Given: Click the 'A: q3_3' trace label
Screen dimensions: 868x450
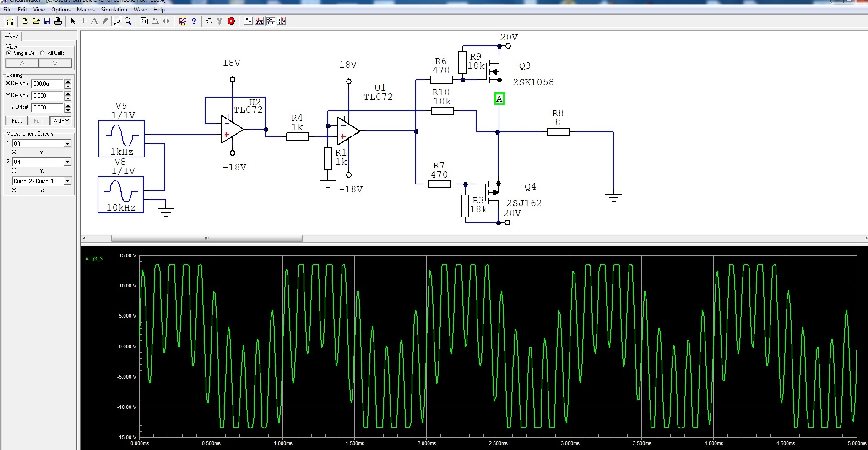Looking at the screenshot, I should coord(94,259).
